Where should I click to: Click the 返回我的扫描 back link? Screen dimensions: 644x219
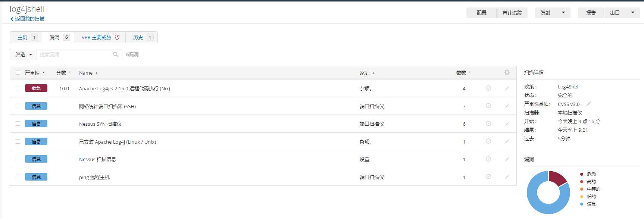[29, 19]
